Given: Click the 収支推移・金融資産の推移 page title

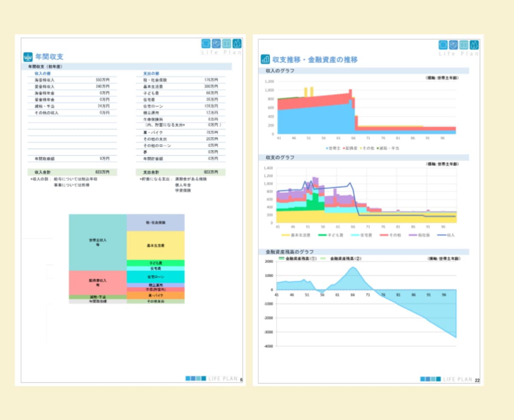Looking at the screenshot, I should point(315,60).
